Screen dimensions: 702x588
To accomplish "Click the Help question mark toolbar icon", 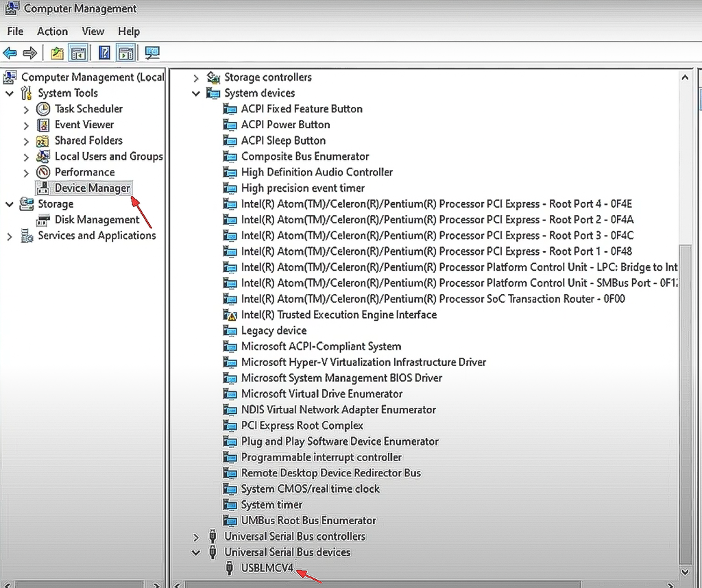I will [x=104, y=53].
